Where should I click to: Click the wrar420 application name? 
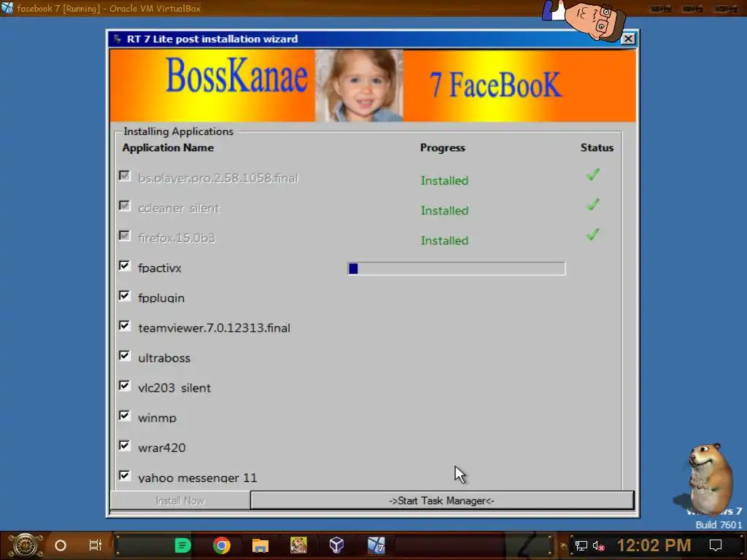click(161, 448)
